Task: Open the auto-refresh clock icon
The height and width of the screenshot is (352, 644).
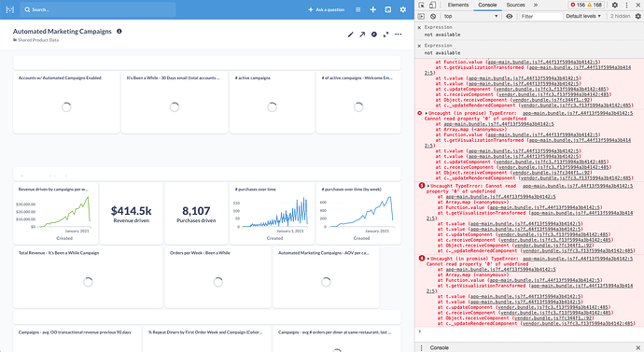Action: coord(373,35)
